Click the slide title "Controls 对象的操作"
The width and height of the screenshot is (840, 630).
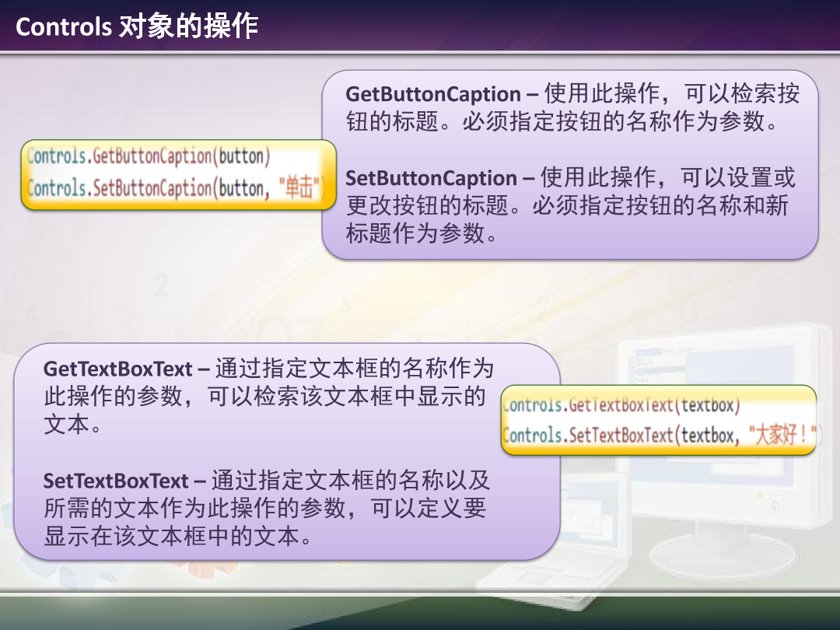(137, 27)
